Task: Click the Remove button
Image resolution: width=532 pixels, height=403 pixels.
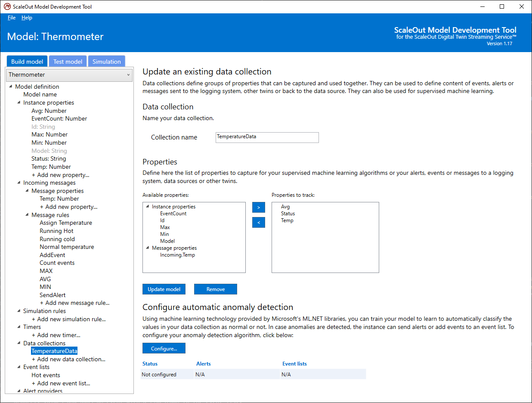Action: click(216, 289)
